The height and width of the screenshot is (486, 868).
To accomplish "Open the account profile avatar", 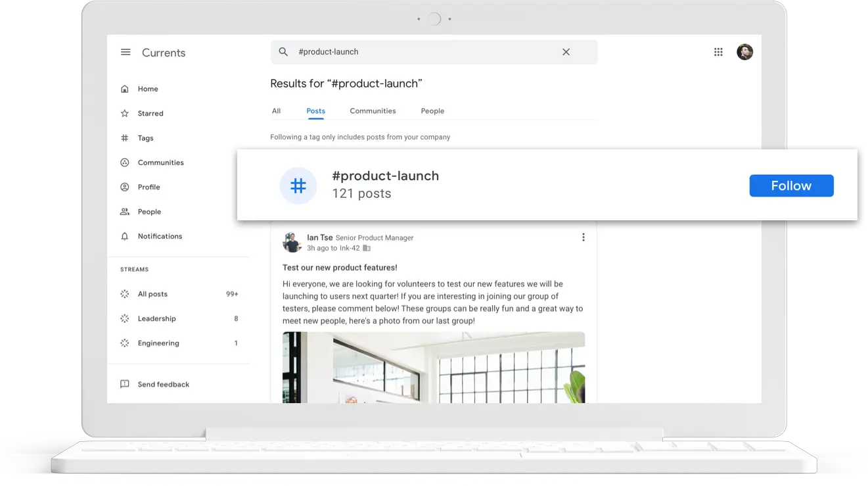I will [x=744, y=52].
